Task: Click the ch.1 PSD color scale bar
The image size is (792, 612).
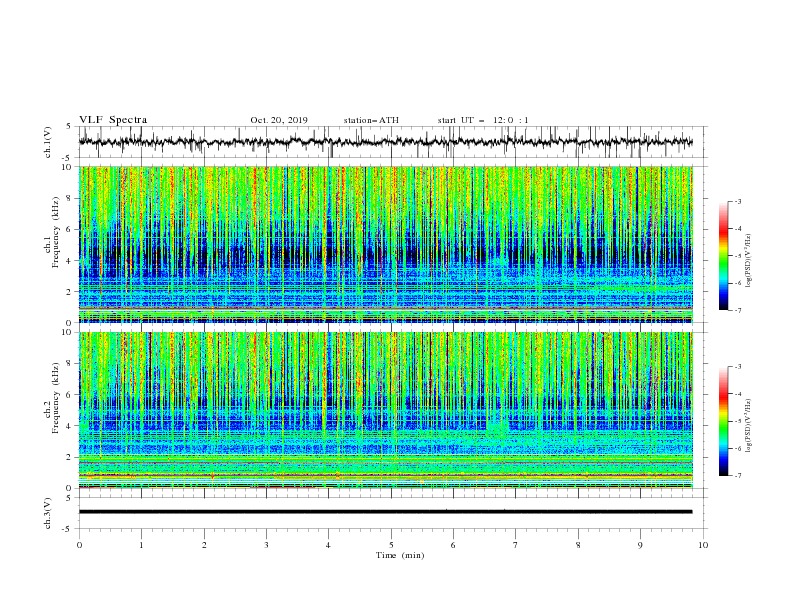Action: click(x=723, y=256)
